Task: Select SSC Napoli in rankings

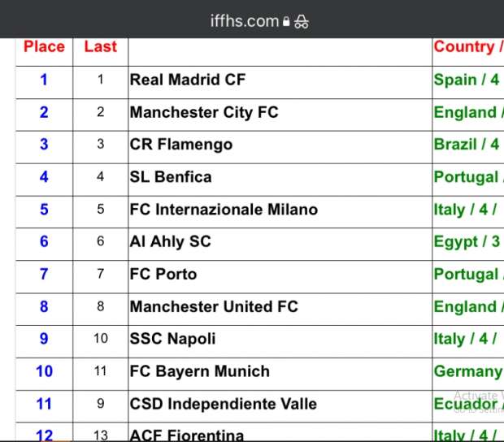Action: click(x=172, y=340)
